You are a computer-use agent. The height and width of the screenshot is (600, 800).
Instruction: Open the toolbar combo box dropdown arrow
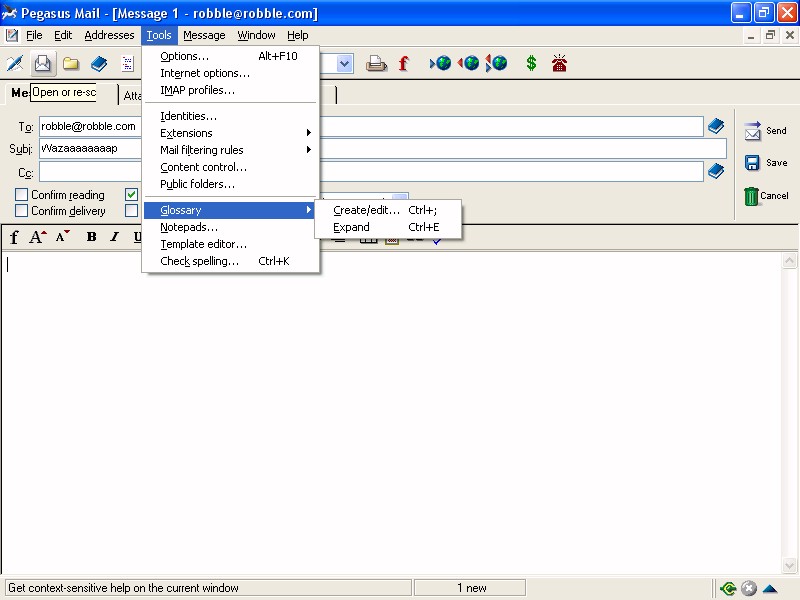click(x=345, y=64)
